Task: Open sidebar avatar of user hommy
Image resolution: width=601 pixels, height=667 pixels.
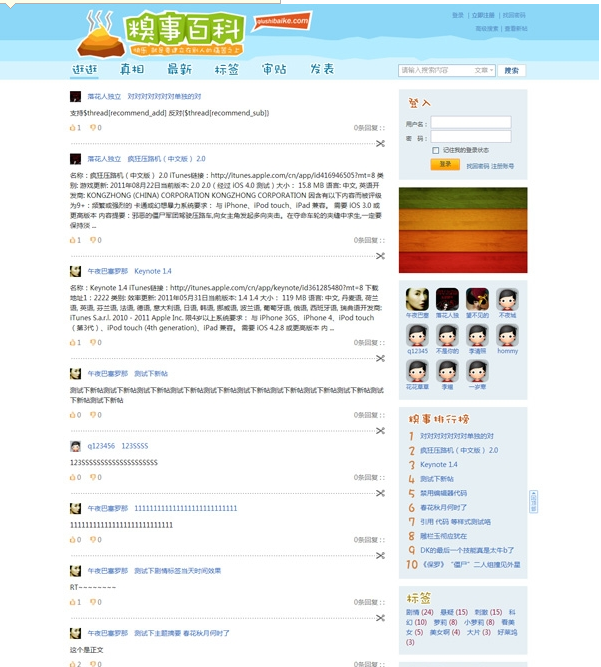Action: pos(507,335)
